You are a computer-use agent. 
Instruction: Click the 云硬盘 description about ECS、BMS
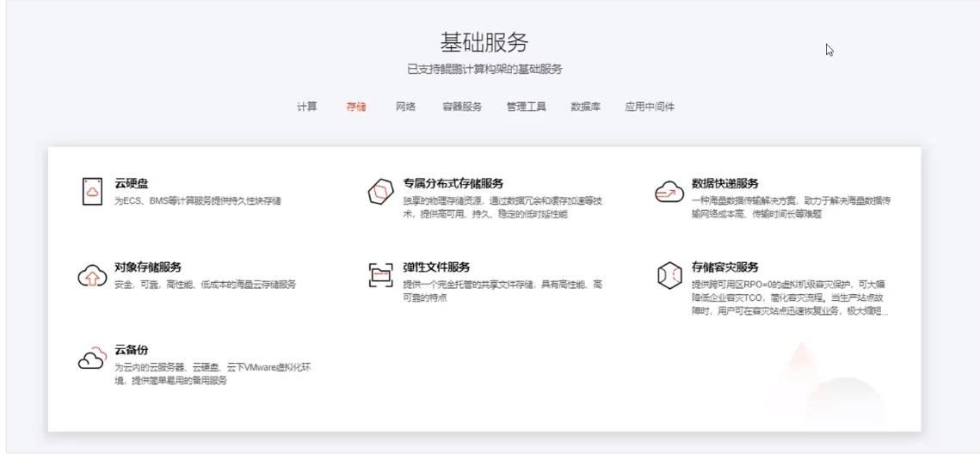coord(198,201)
